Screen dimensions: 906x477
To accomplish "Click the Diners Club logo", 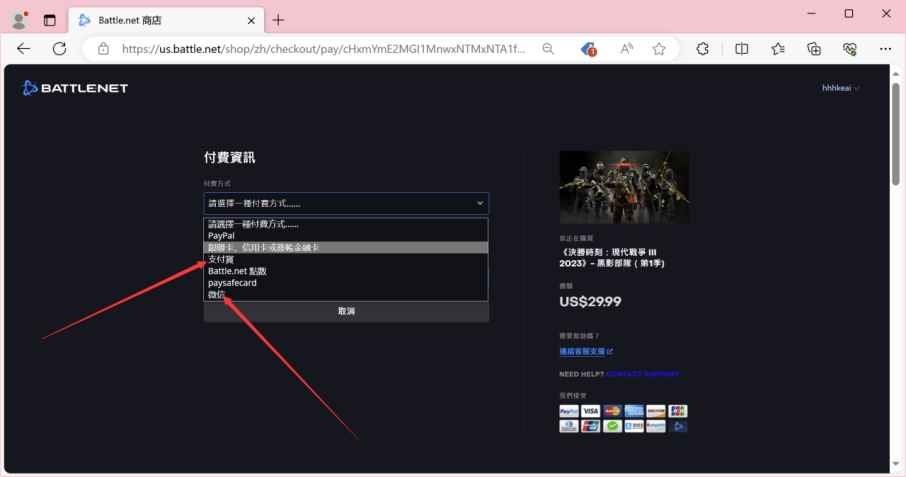I will click(569, 426).
